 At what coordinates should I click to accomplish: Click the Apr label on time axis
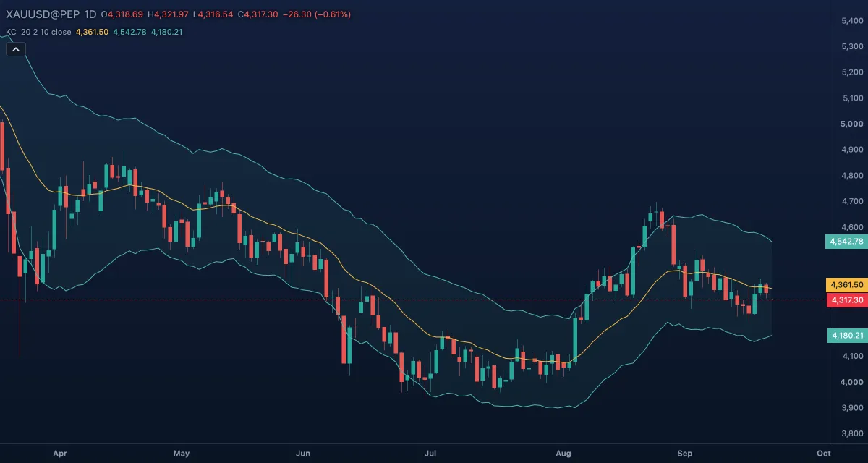point(60,454)
